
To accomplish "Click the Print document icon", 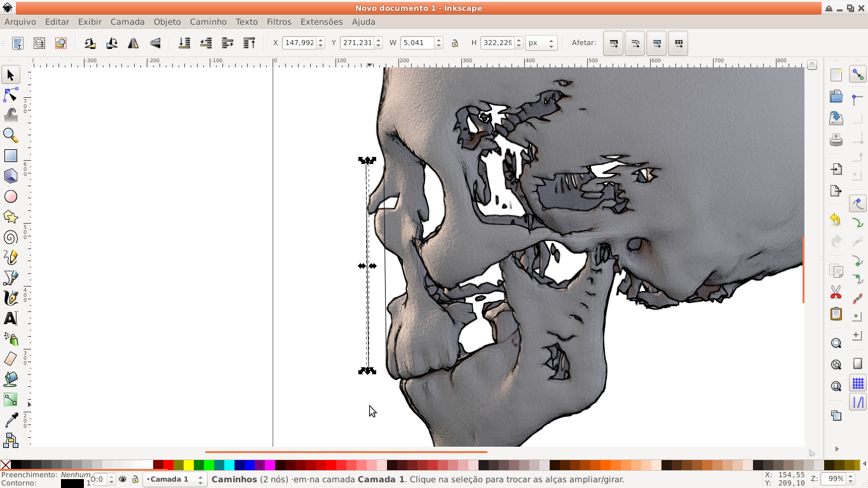I will (x=836, y=140).
